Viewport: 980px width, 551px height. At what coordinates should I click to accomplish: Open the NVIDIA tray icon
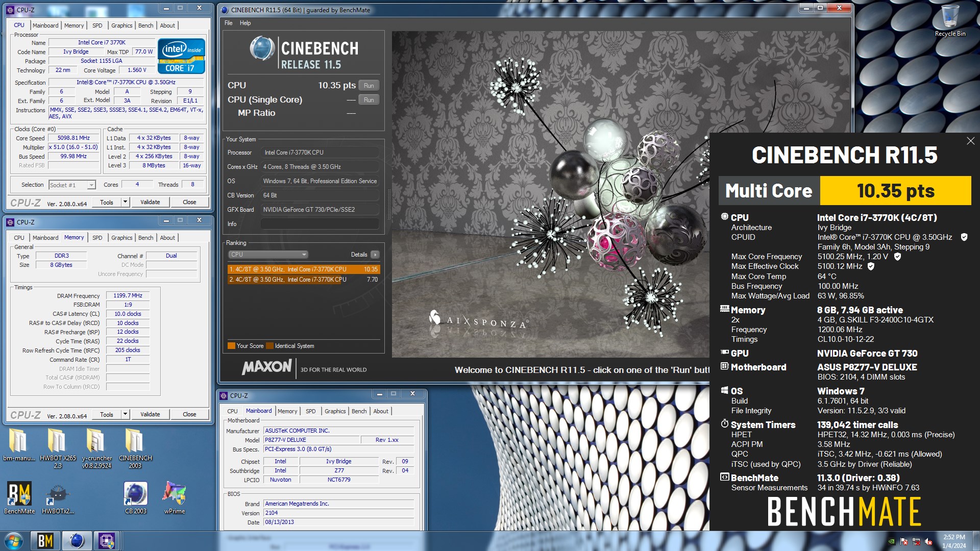pyautogui.click(x=892, y=541)
